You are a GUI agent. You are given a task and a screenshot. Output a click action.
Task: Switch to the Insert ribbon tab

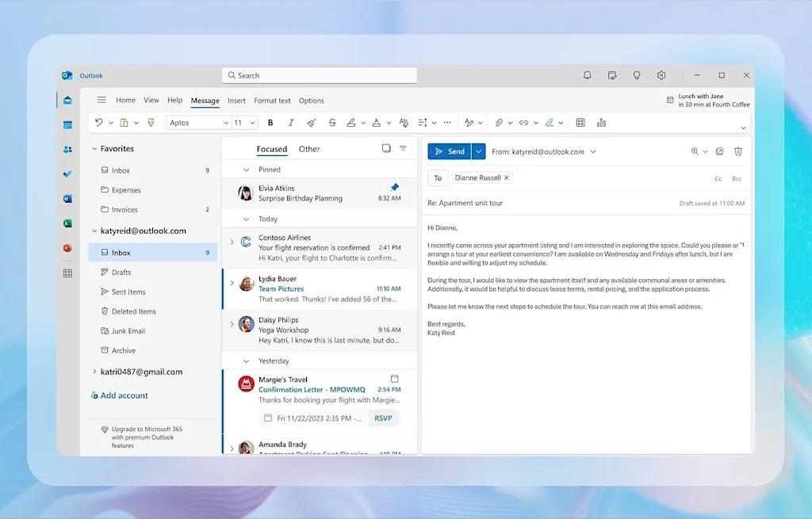click(x=236, y=101)
